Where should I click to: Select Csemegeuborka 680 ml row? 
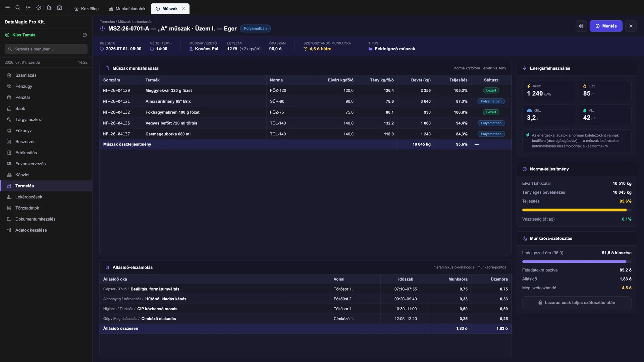(305, 134)
